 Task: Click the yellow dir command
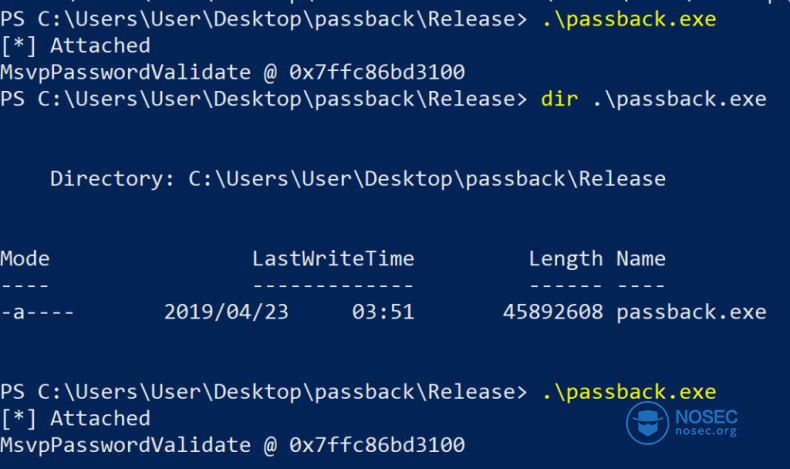tap(559, 99)
